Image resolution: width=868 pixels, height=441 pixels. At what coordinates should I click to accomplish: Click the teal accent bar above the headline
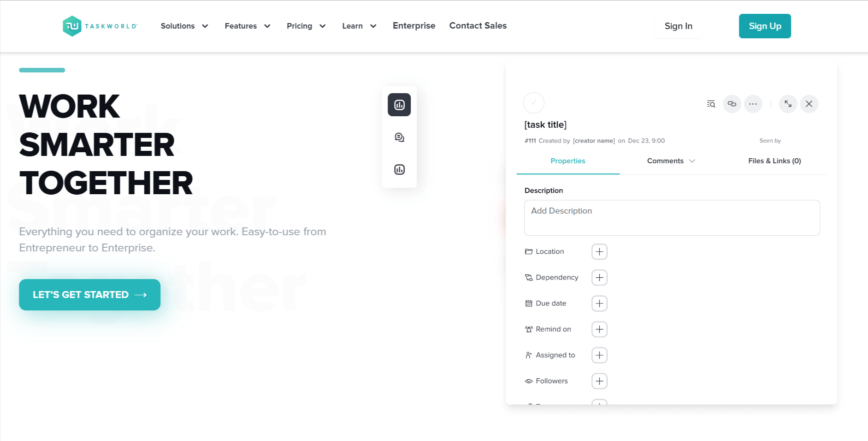[x=41, y=70]
